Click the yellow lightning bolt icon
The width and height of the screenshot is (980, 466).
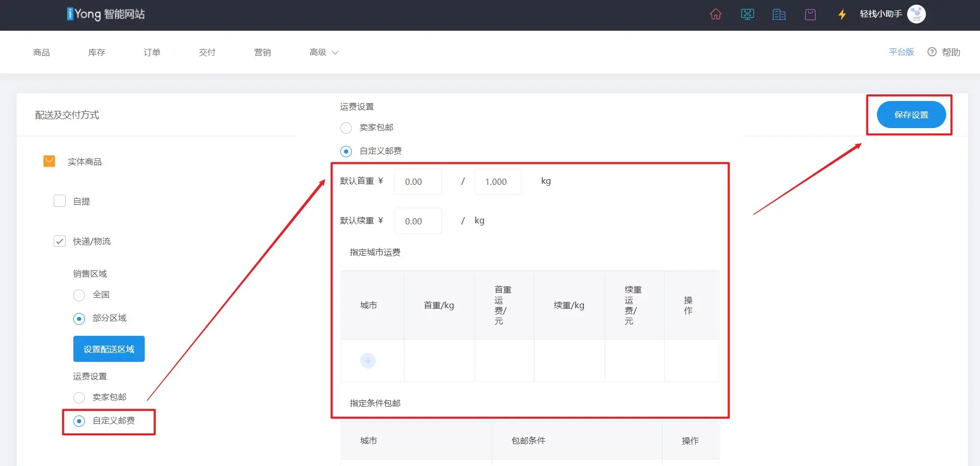pos(842,14)
